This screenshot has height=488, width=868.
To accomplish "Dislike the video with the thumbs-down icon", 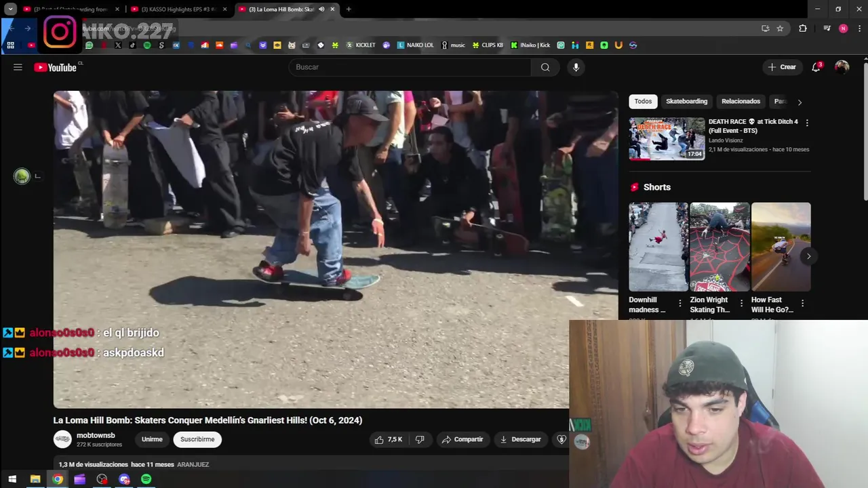I will click(420, 439).
